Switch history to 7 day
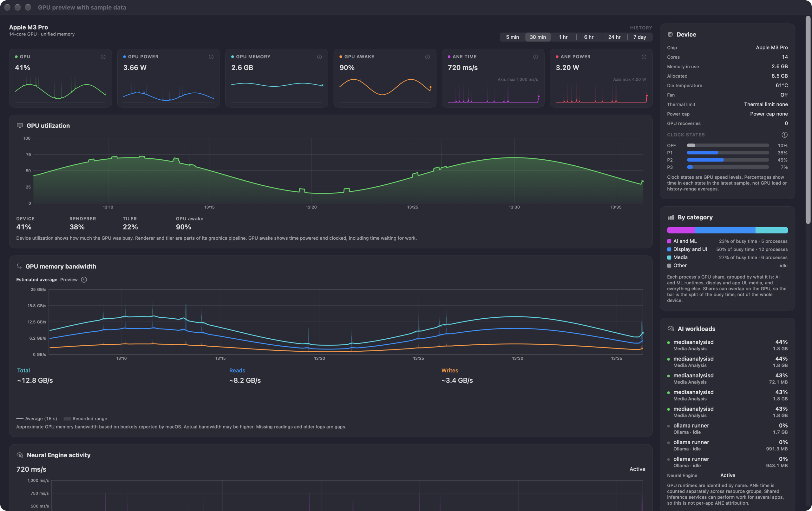Viewport: 812px width, 511px height. click(640, 37)
